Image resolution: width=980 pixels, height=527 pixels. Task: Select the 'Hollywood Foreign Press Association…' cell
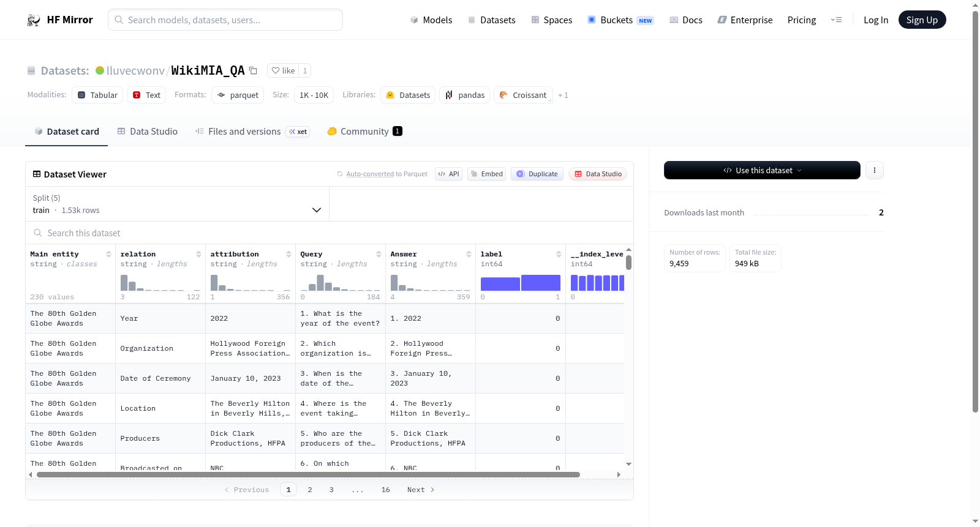tap(251, 349)
